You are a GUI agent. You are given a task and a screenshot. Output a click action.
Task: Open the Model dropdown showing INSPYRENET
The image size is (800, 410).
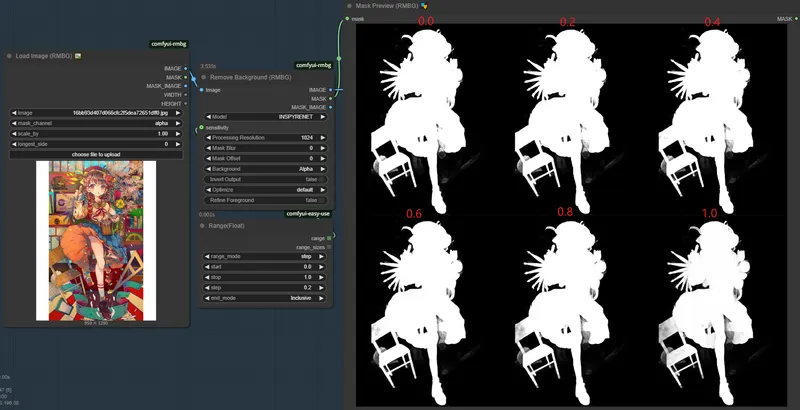pos(265,116)
